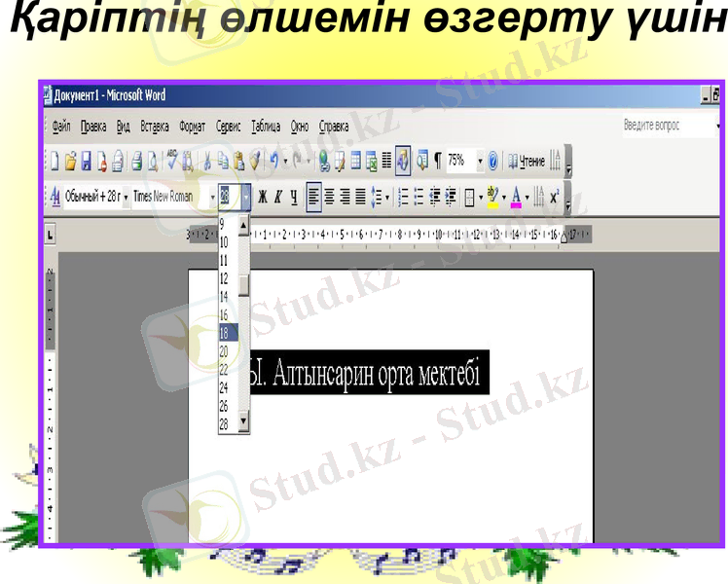Align text to the left
This screenshot has height=584, width=728.
point(313,198)
